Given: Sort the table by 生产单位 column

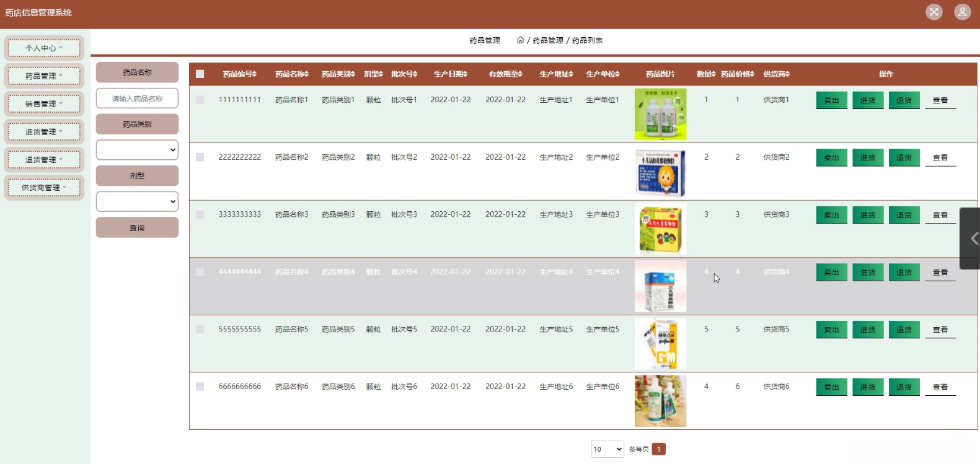Looking at the screenshot, I should tap(603, 74).
